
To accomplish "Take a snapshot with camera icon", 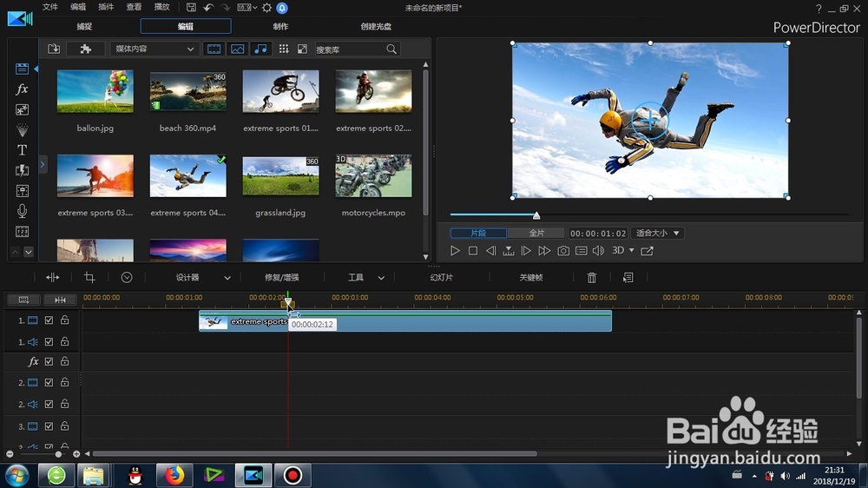I will click(x=563, y=251).
